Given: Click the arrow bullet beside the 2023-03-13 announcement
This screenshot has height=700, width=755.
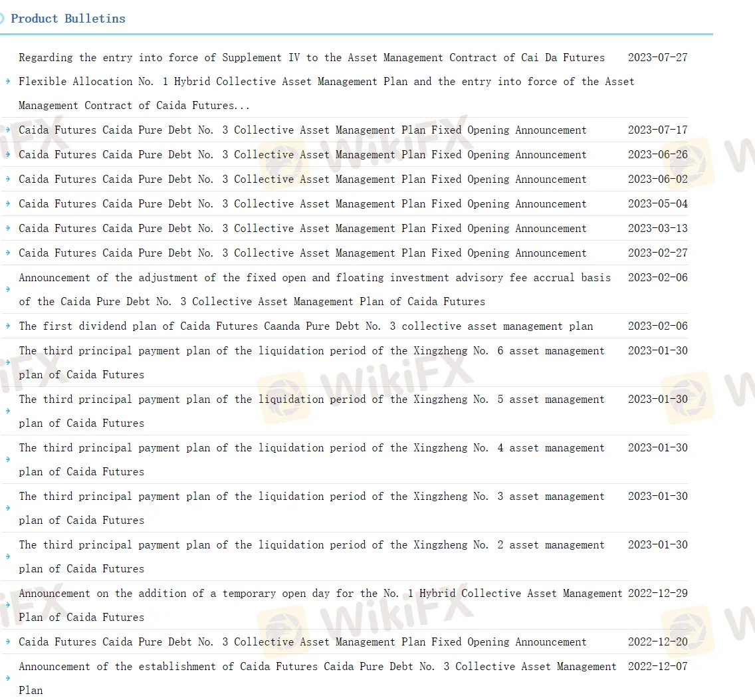Looking at the screenshot, I should [8, 228].
